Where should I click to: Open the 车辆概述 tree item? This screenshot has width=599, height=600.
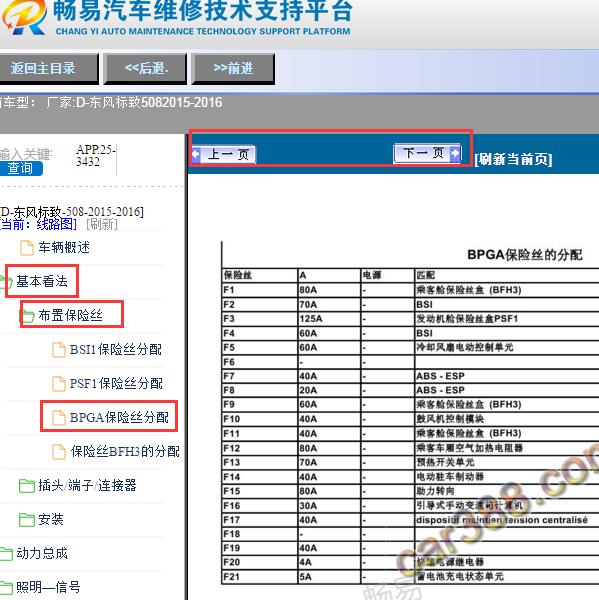pos(64,247)
